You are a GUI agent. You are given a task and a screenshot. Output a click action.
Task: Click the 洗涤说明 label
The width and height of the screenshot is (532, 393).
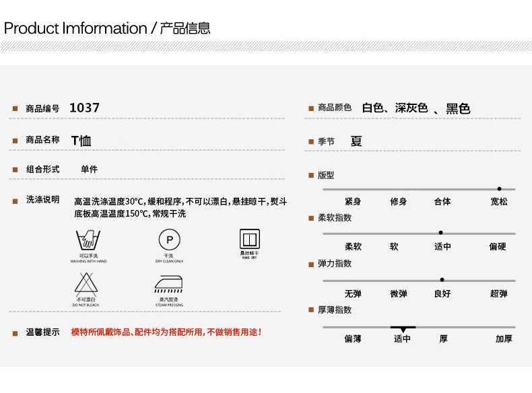[x=42, y=199]
